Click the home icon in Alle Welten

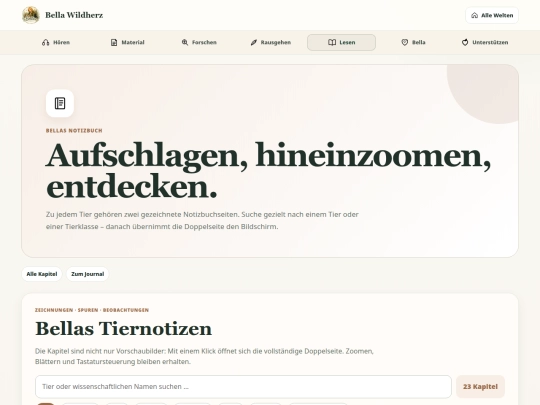[475, 15]
